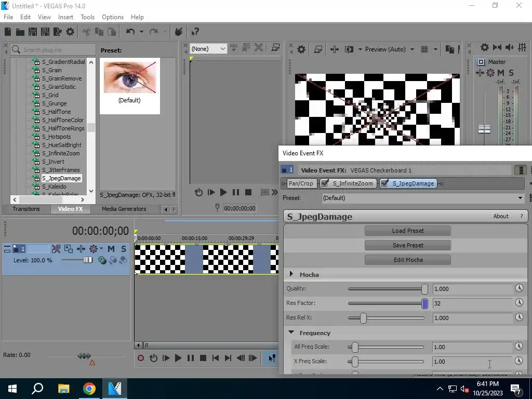
Task: Click the Open folder icon in toolbar
Action: click(20, 32)
